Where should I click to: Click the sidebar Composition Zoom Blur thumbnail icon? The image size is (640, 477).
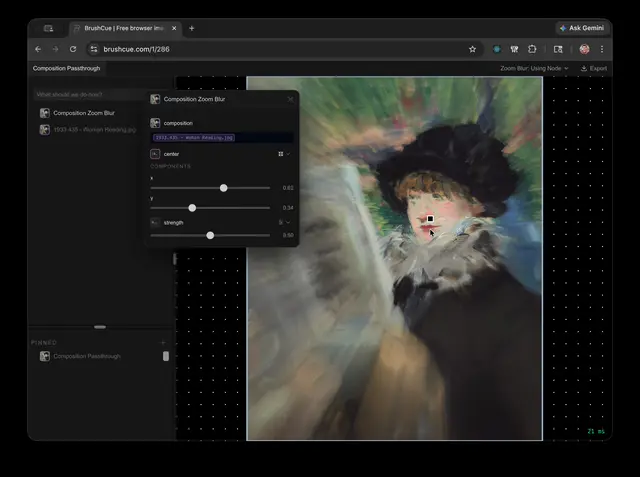pos(44,113)
